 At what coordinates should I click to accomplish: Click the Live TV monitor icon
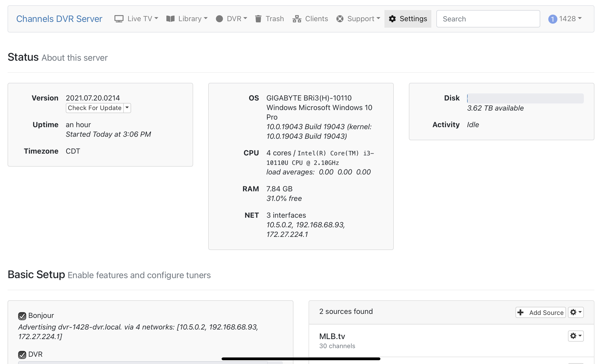click(x=119, y=19)
